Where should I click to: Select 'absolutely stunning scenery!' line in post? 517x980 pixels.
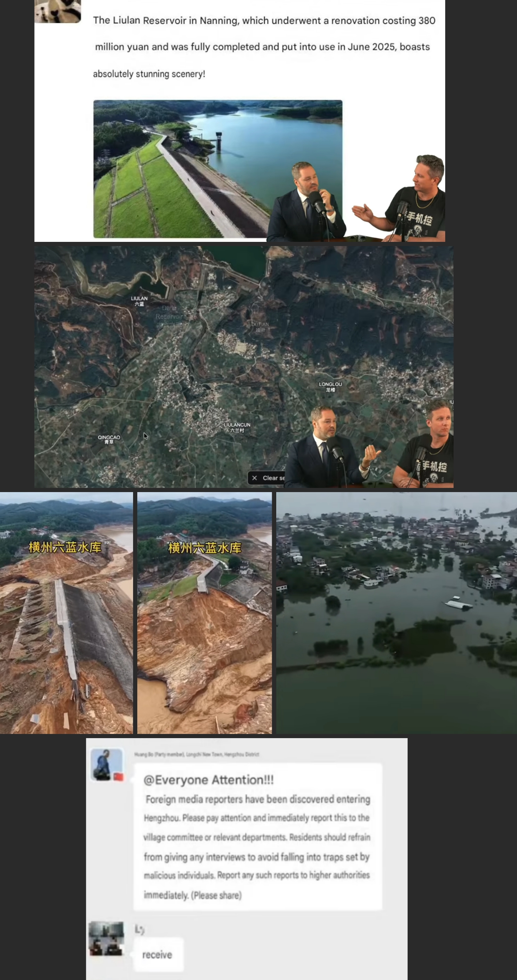[x=149, y=74]
